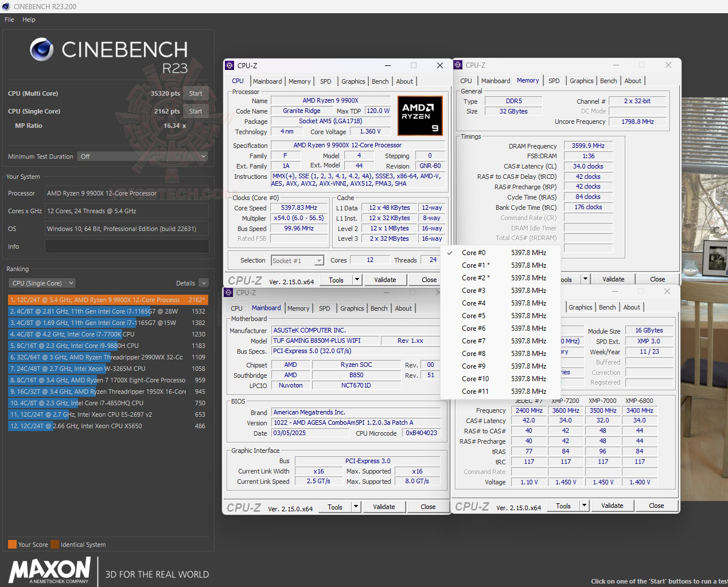The height and width of the screenshot is (587, 728).
Task: Switch to CPU tab in CPU-Z Memory window
Action: (466, 81)
